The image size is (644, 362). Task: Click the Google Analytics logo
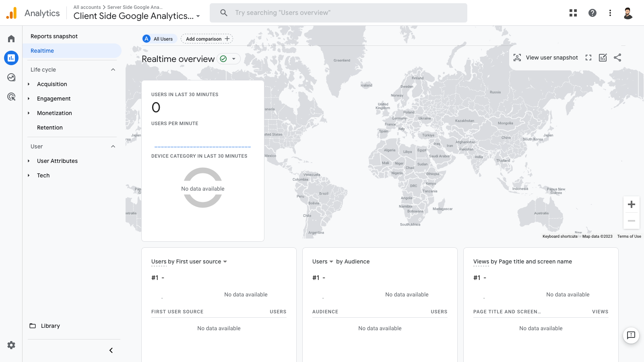[x=12, y=13]
